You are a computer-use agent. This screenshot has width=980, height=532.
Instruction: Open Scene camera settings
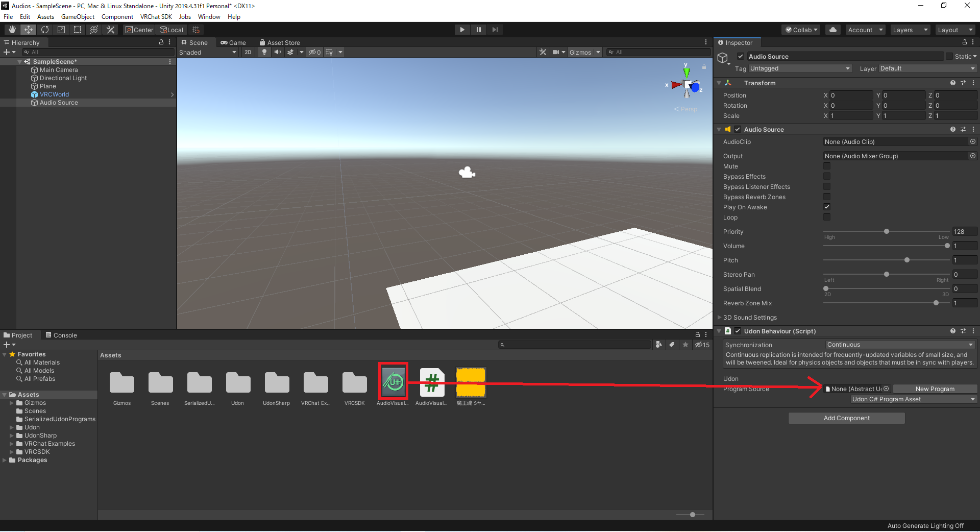coord(556,52)
